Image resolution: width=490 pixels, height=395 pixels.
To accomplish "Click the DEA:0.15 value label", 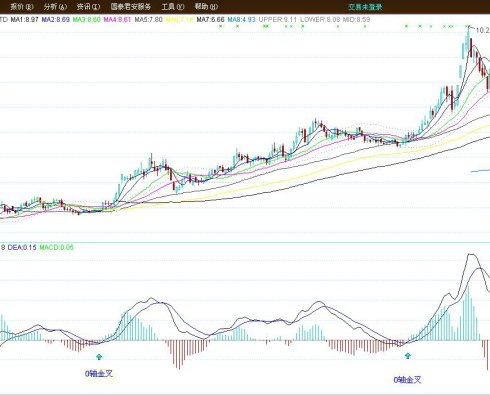I will pos(22,247).
